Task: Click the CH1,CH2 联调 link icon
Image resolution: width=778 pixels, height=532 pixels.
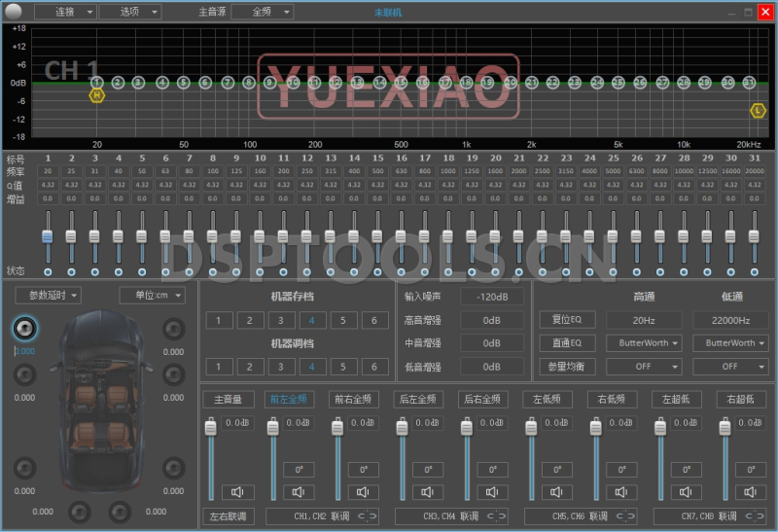Action: pos(368,515)
